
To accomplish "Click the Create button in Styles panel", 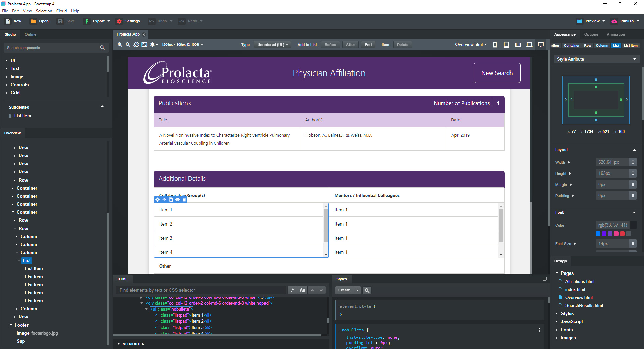I will pyautogui.click(x=344, y=290).
